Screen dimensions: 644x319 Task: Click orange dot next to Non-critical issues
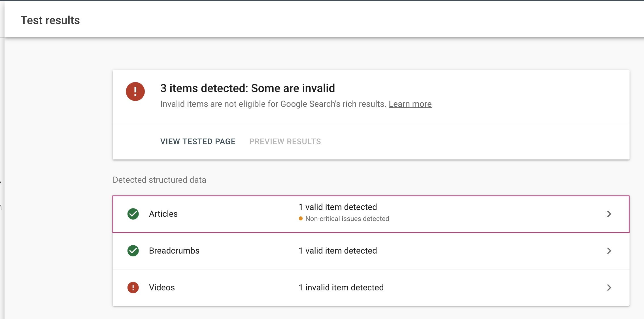coord(301,219)
